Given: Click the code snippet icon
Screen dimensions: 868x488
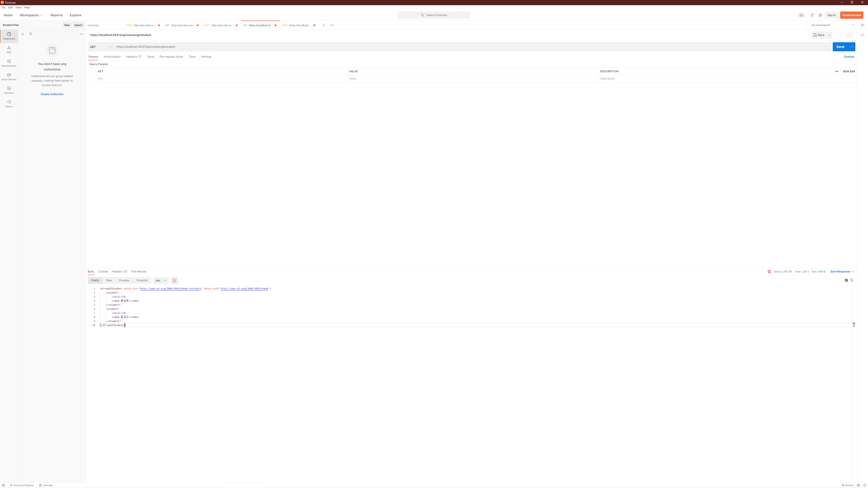Looking at the screenshot, I should (x=862, y=35).
